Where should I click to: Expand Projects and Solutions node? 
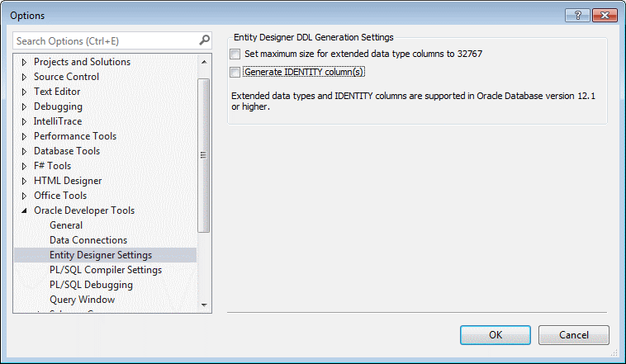click(x=24, y=62)
